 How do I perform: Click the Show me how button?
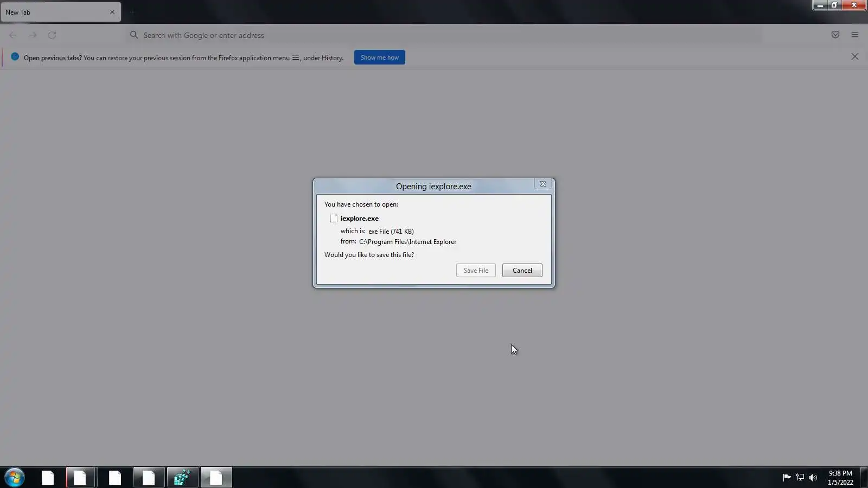380,57
